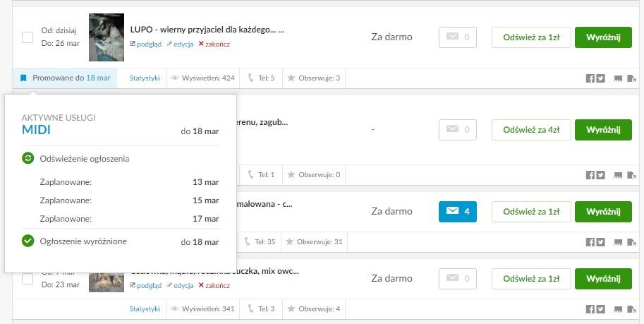Click empty message envelope for LUPO listing

coord(458,37)
